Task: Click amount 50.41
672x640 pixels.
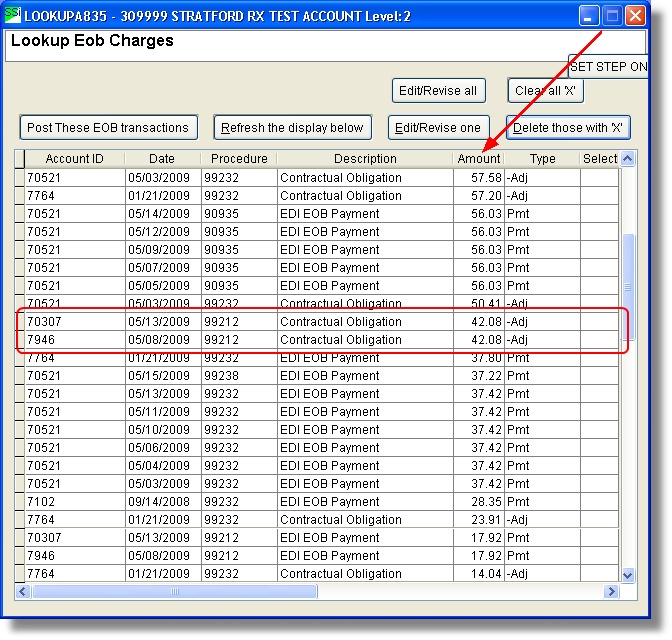Action: point(486,303)
